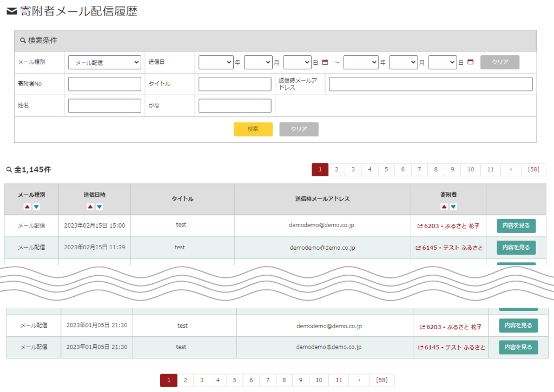The image size is (554, 392).
Task: Jump to last page [58] in top pagination
Action: [533, 170]
